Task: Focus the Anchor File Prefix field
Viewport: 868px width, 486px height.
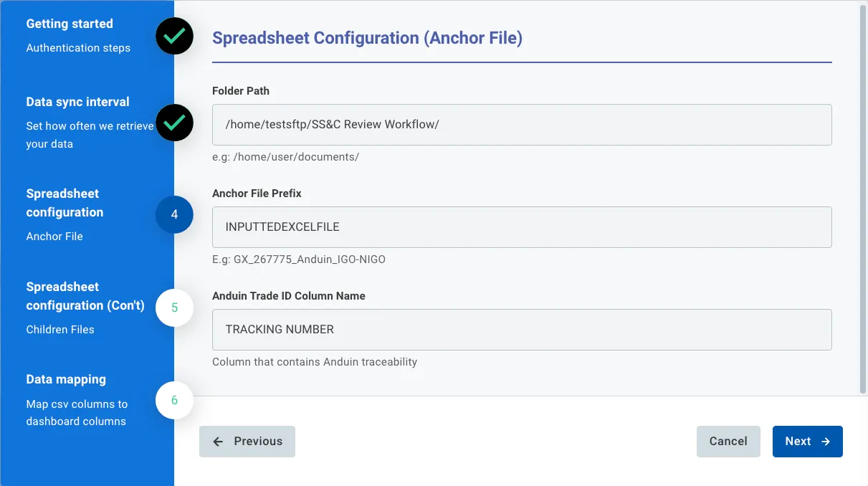Action: pyautogui.click(x=522, y=227)
